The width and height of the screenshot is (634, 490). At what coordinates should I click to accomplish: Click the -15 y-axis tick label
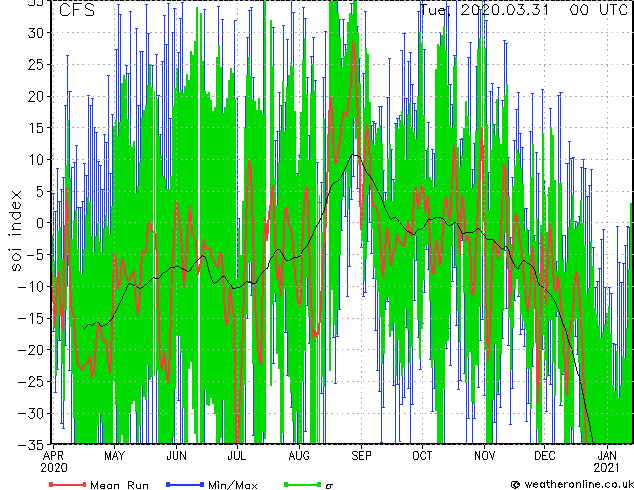pos(32,318)
